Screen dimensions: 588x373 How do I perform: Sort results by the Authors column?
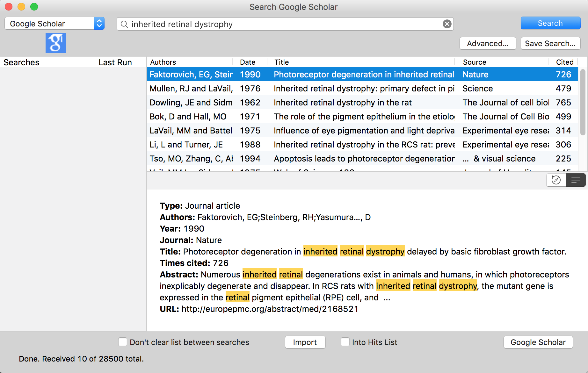190,62
